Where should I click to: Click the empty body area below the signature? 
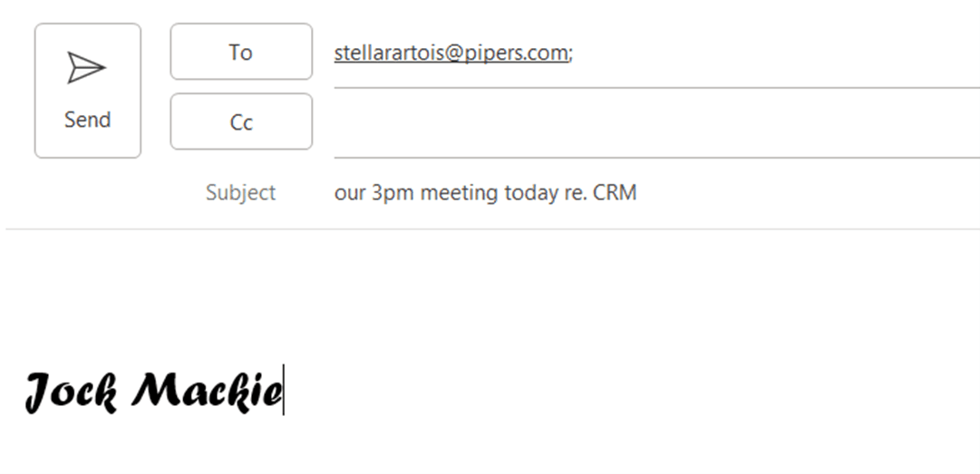pos(490,449)
